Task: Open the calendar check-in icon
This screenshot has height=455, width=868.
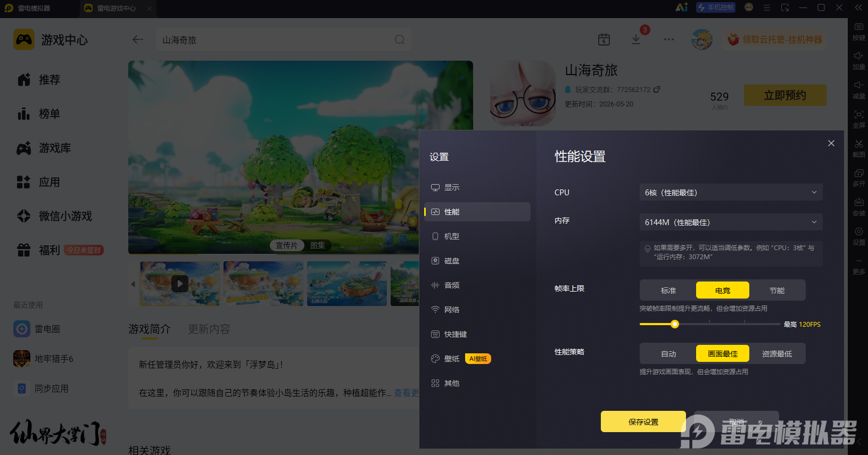Action: click(604, 39)
